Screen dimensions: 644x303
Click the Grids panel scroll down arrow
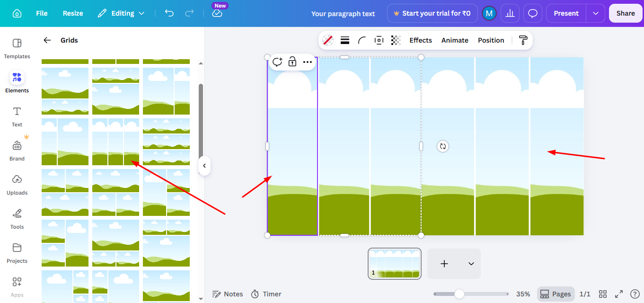(201, 299)
